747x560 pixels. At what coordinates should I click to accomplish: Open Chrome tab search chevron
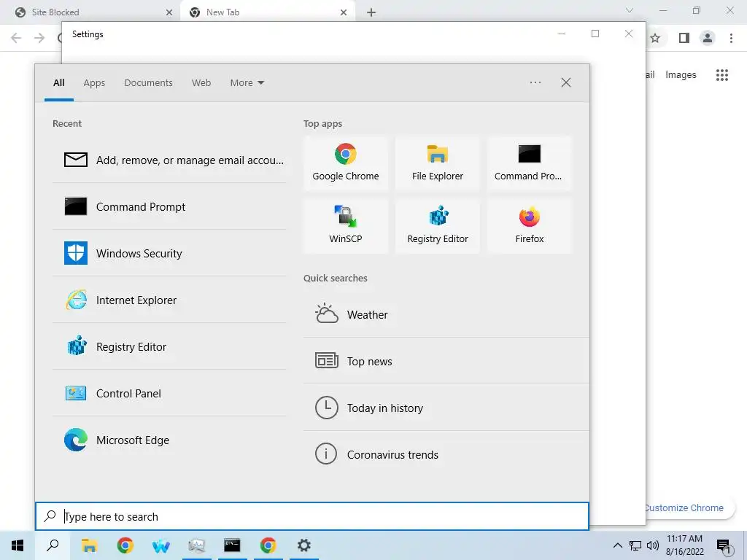pyautogui.click(x=630, y=10)
